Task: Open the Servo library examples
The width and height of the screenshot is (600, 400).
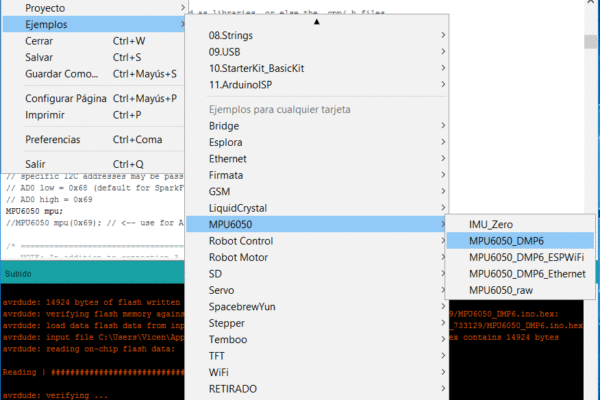Action: 317,290
